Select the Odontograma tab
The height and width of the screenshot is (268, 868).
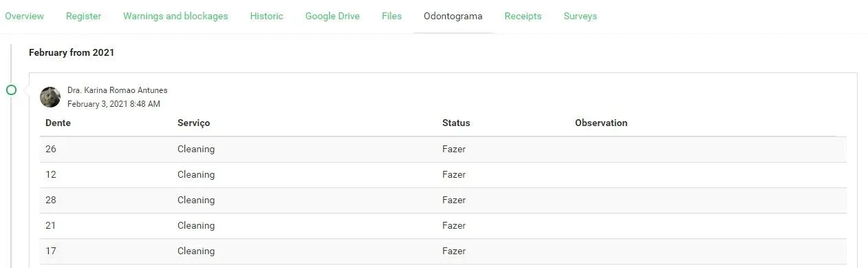pyautogui.click(x=453, y=16)
